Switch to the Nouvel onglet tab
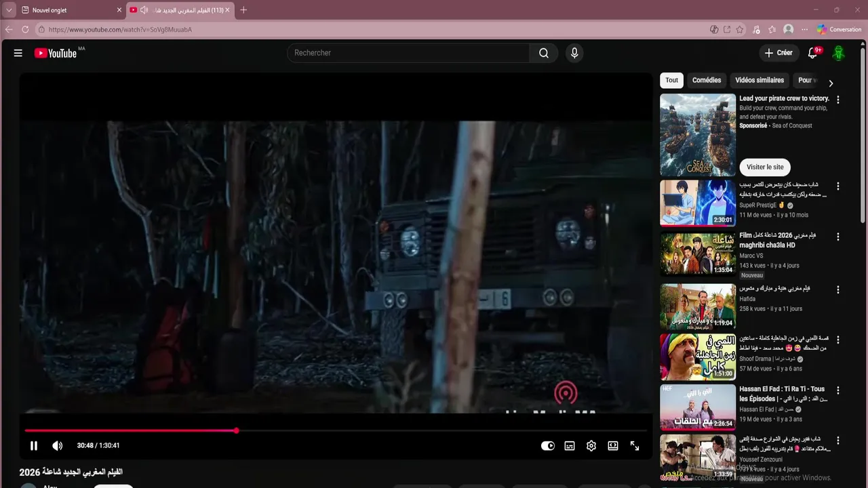This screenshot has width=868, height=488. [x=66, y=10]
